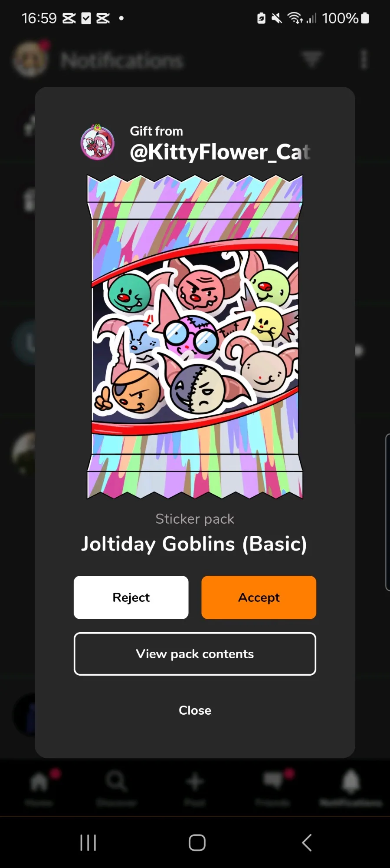Tap the Android back navigation button

pos(307,843)
